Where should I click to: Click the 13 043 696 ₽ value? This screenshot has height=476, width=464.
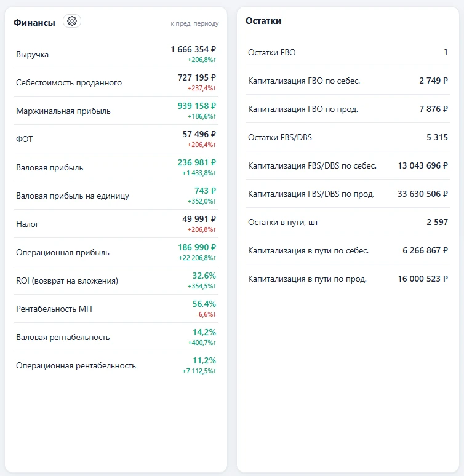tap(423, 165)
